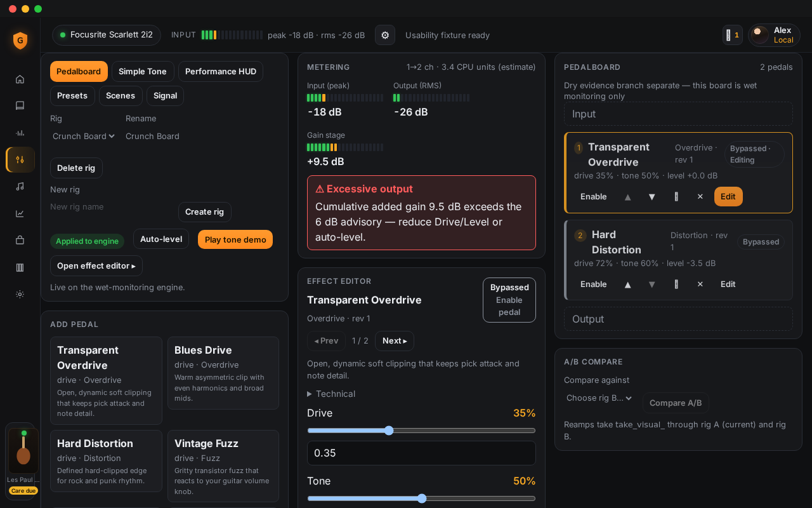
Task: Switch to the Scenes tab
Action: click(121, 96)
